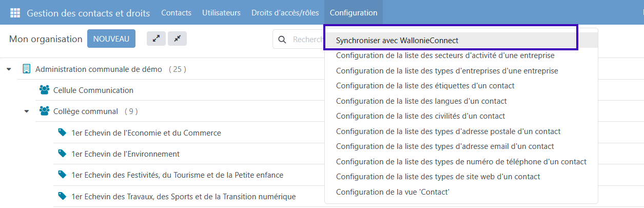644x208 pixels.
Task: Open the apps grid menu icon
Action: (15, 13)
